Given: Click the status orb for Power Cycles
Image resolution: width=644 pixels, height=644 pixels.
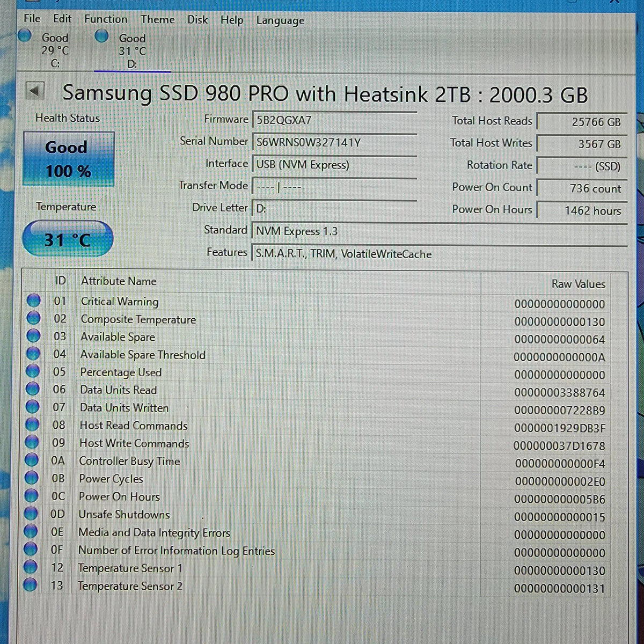Looking at the screenshot, I should click(32, 478).
